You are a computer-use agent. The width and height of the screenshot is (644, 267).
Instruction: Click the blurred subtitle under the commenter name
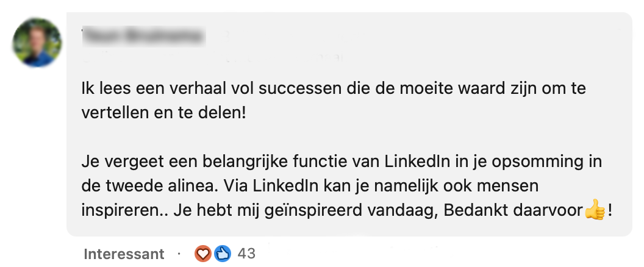(x=213, y=58)
